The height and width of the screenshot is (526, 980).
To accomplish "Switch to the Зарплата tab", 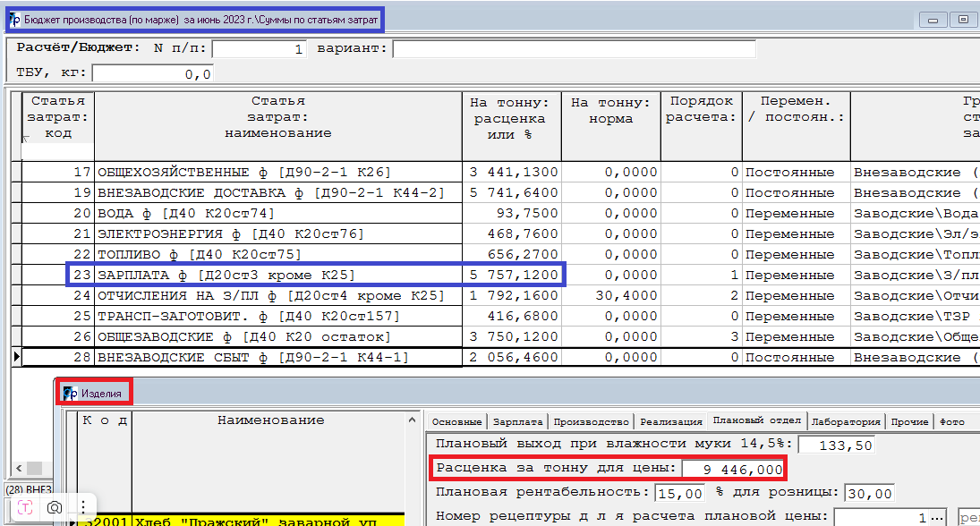I will (x=517, y=421).
